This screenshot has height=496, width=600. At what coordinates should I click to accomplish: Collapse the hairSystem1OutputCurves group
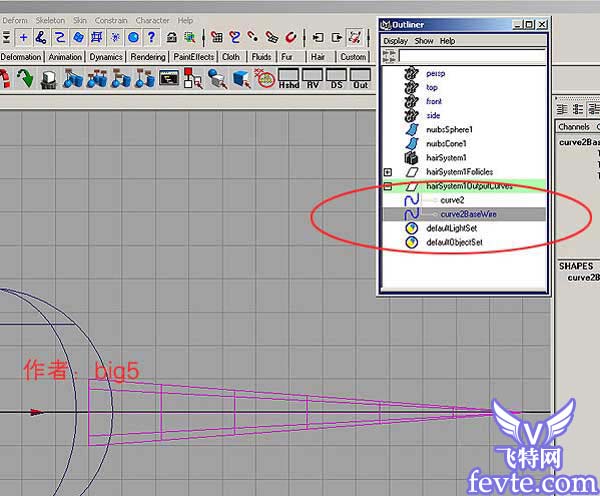[x=388, y=186]
